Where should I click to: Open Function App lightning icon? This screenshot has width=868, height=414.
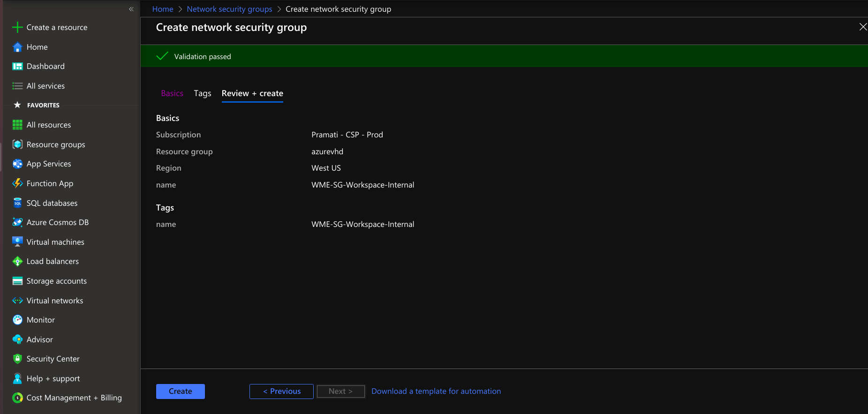click(x=17, y=183)
